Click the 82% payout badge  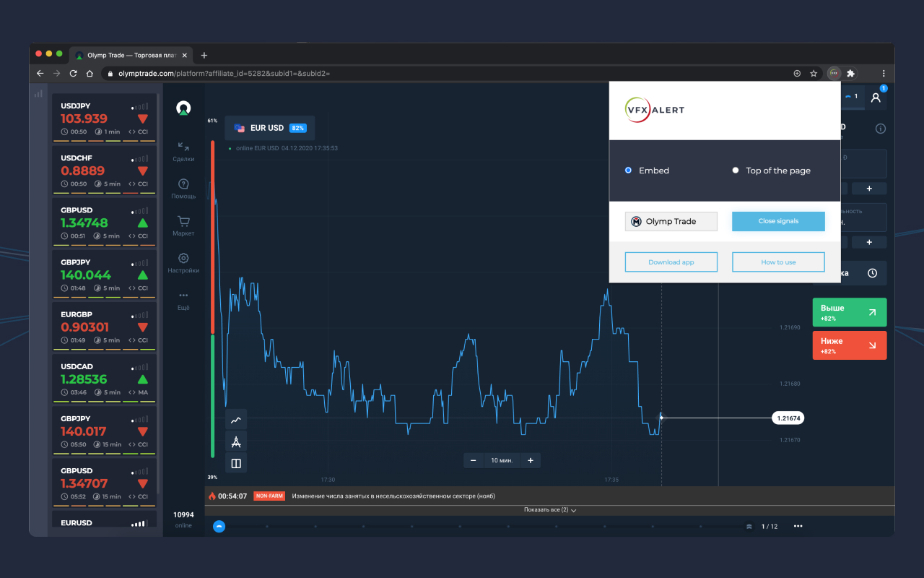click(x=297, y=128)
